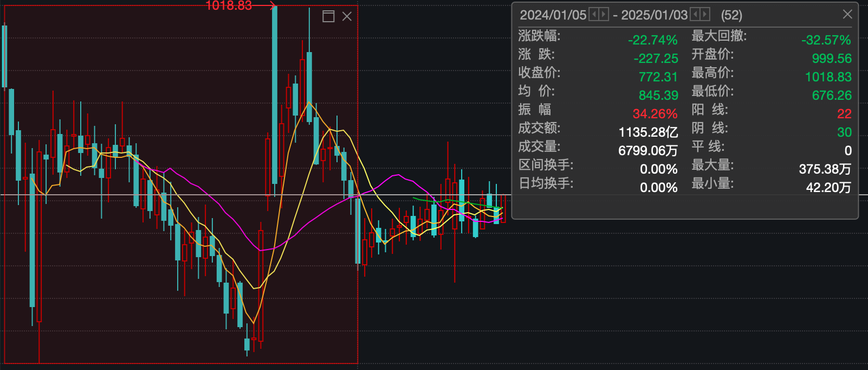Click the 最小量 value 42.20万
Viewport: 868px width, 370px height.
coord(828,188)
